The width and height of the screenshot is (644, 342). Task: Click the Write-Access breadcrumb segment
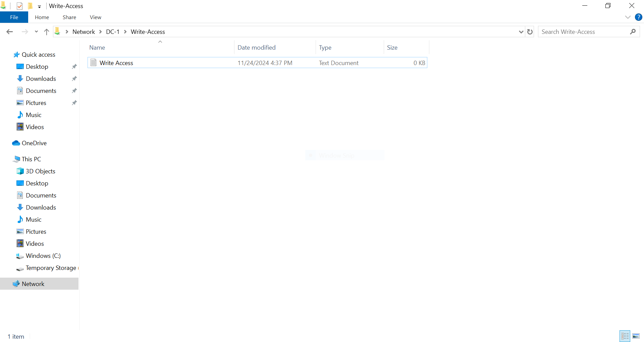(148, 32)
